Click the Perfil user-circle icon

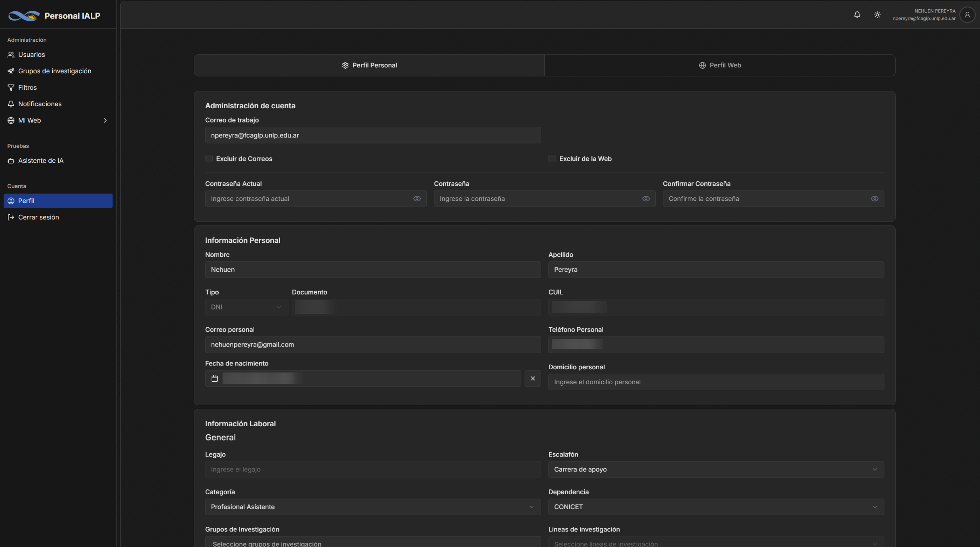click(x=11, y=201)
